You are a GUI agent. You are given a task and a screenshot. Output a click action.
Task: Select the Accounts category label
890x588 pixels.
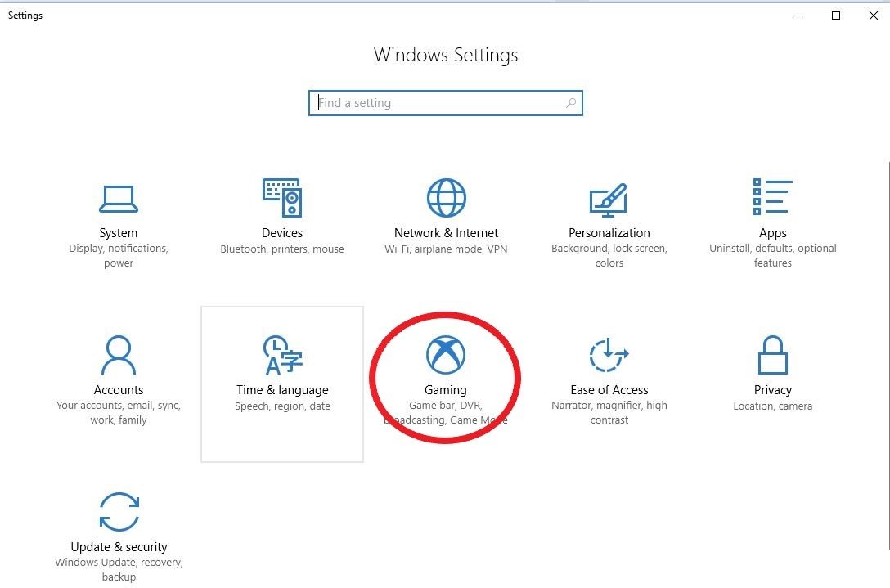[118, 390]
